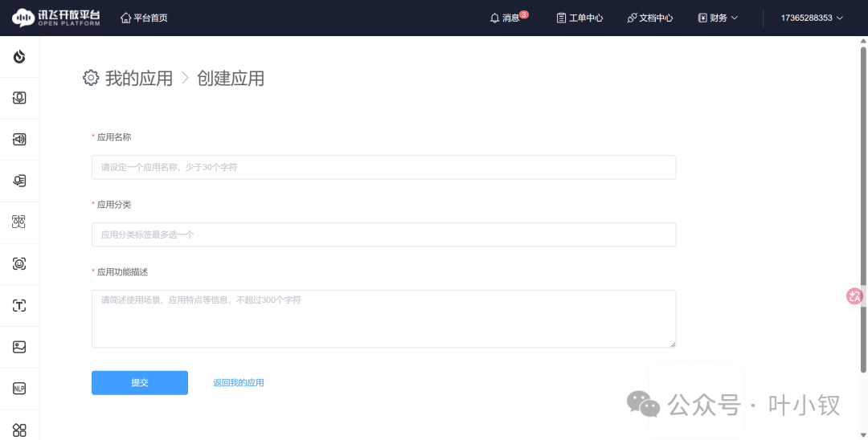The height and width of the screenshot is (440, 868).
Task: Go to 平台首页
Action: pyautogui.click(x=144, y=18)
